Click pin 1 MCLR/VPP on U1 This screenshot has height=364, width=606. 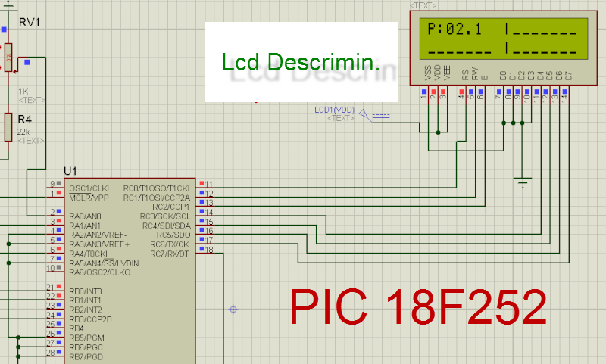tap(55, 194)
